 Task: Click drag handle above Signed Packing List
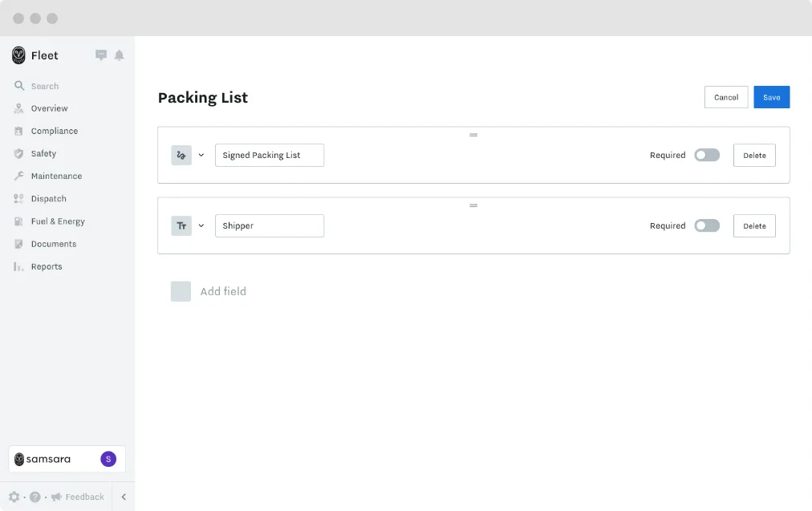(473, 135)
